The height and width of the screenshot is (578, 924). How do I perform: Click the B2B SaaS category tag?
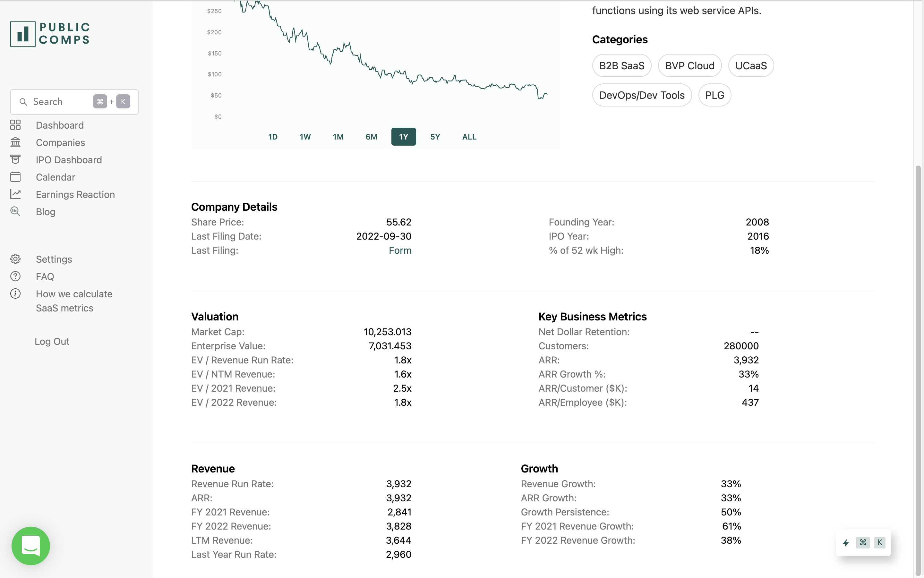click(x=621, y=66)
